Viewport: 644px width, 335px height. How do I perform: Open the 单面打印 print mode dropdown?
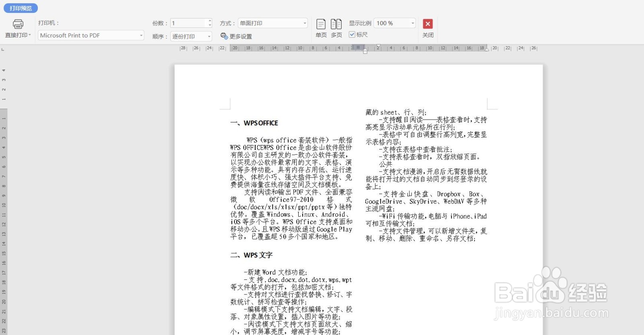coord(273,23)
